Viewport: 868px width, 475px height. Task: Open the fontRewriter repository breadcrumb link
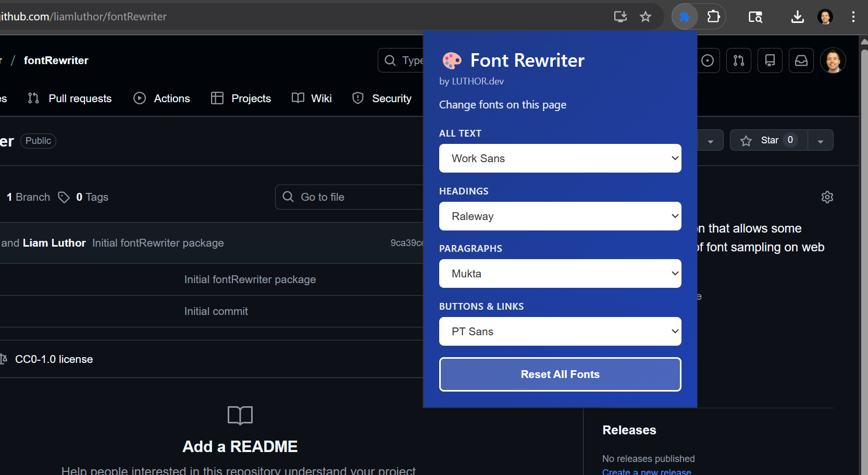(56, 60)
